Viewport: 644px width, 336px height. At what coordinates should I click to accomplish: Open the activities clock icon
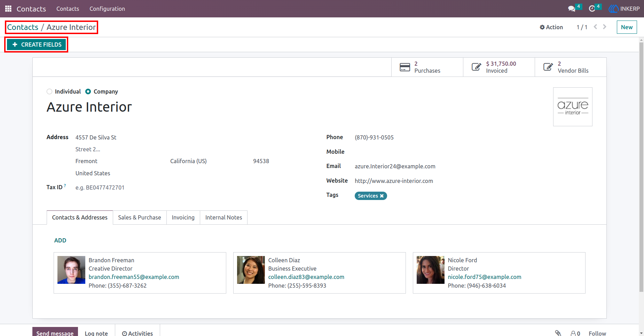(x=592, y=9)
